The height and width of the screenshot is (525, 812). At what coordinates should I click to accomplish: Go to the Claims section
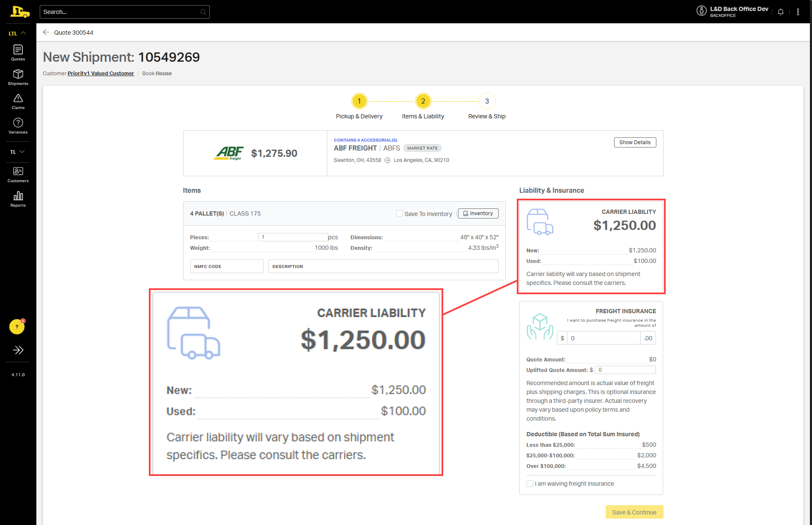(x=18, y=101)
